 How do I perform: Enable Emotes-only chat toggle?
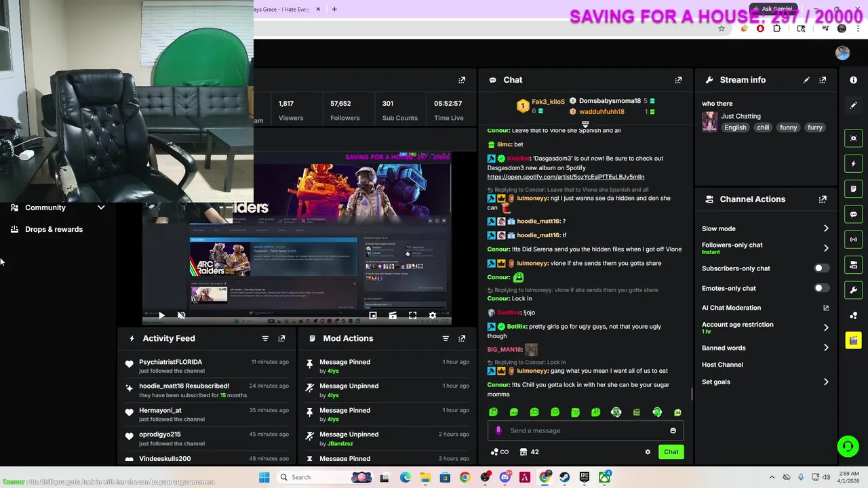821,288
